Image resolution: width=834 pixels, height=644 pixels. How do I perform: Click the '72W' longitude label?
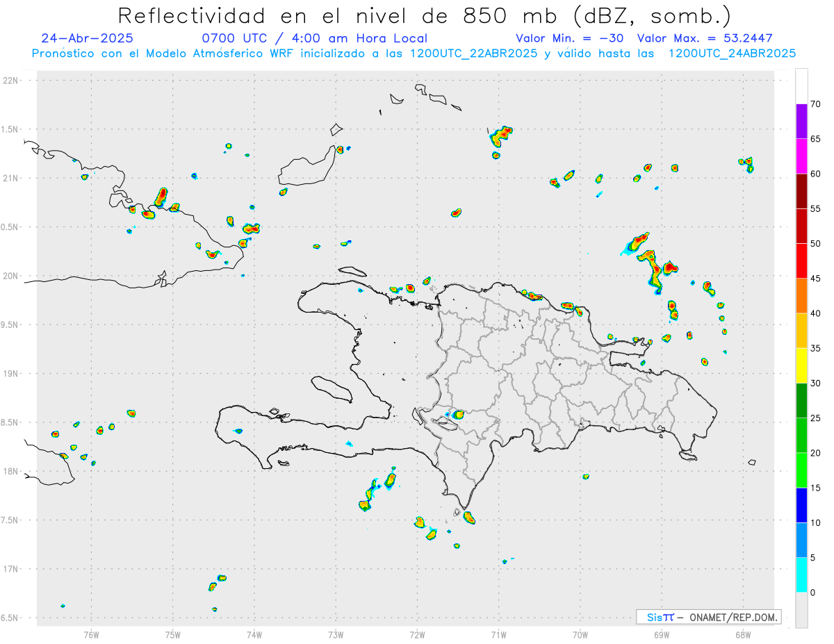point(417,634)
